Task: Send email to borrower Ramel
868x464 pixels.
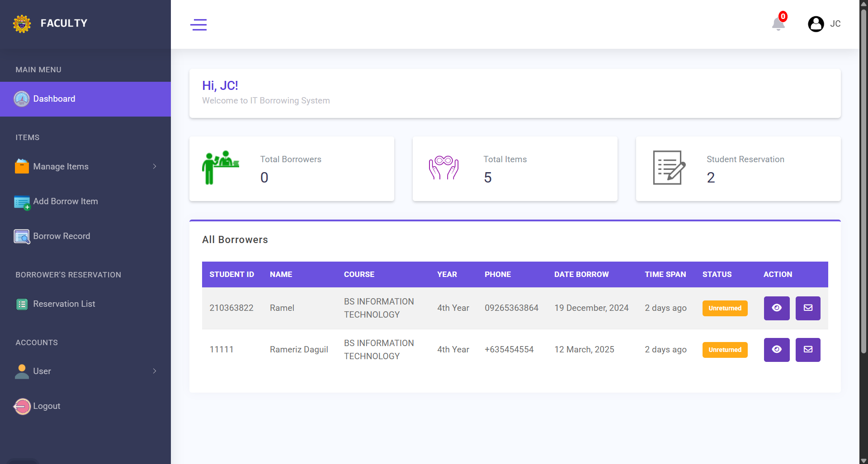Action: tap(807, 308)
